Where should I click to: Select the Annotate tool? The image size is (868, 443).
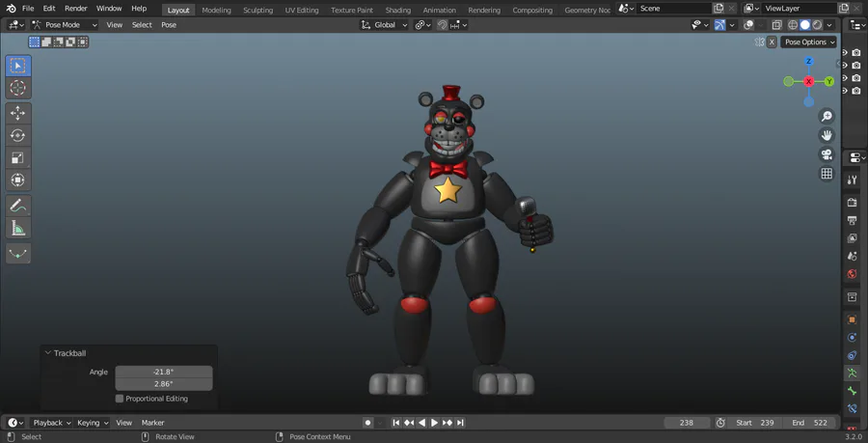(x=18, y=206)
